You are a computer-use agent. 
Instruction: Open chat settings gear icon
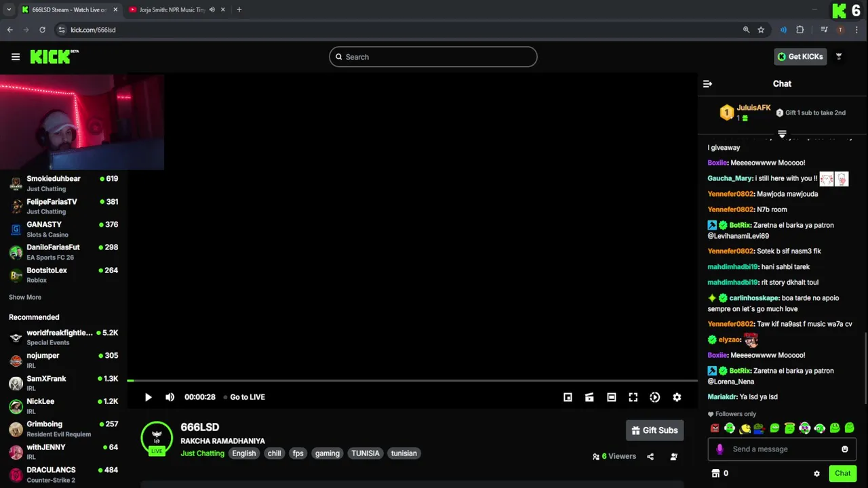pyautogui.click(x=816, y=474)
